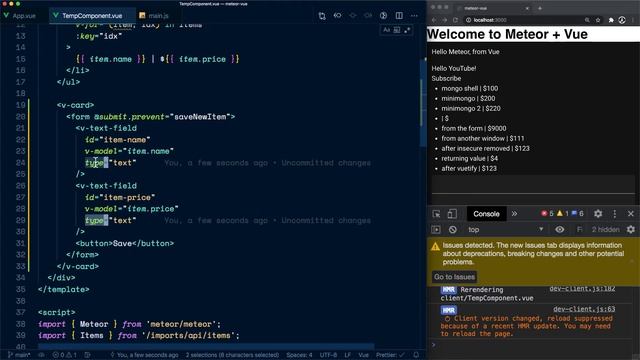Click blame 'You, a few seconds ago' in status bar

click(144, 355)
